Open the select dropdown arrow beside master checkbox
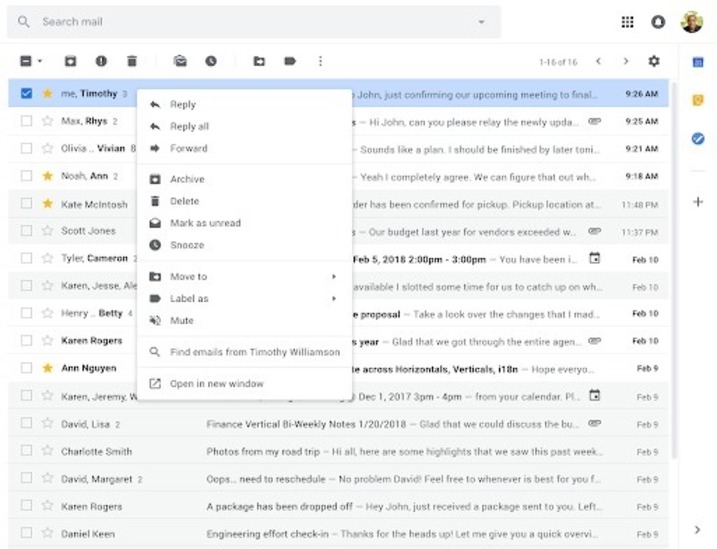 pos(40,61)
